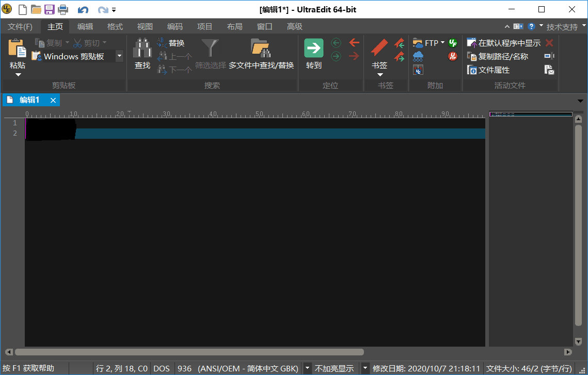Click the email file icon in 活动文件 group
The width and height of the screenshot is (588, 375).
tap(549, 70)
